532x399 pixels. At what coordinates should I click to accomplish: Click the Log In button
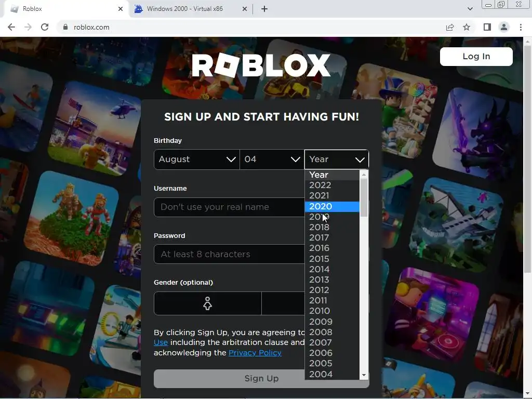click(x=476, y=56)
